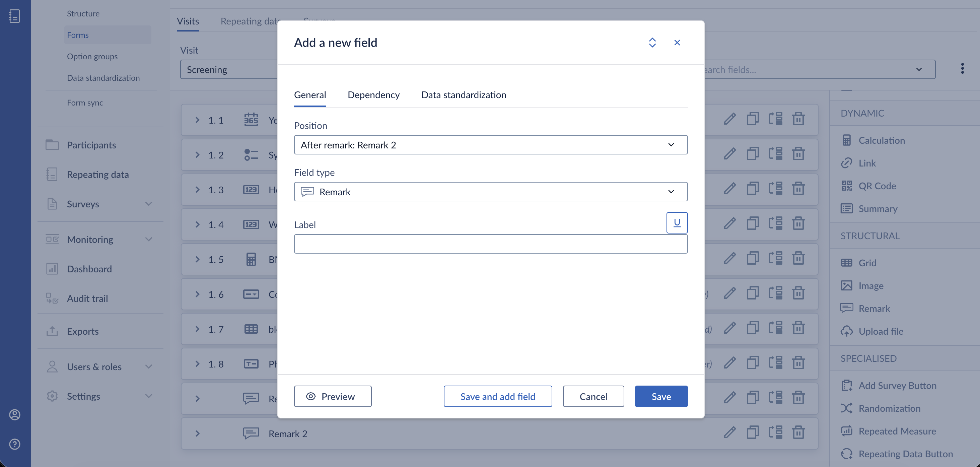Expand the Remark 2 row chevron
The image size is (980, 467).
click(x=197, y=433)
